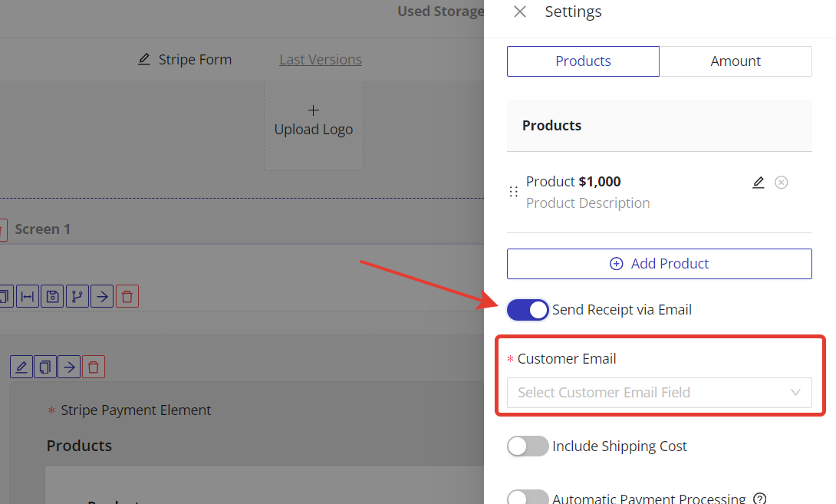The image size is (836, 504).
Task: Turn on the Automatic Payment Processing toggle
Action: pos(528,498)
